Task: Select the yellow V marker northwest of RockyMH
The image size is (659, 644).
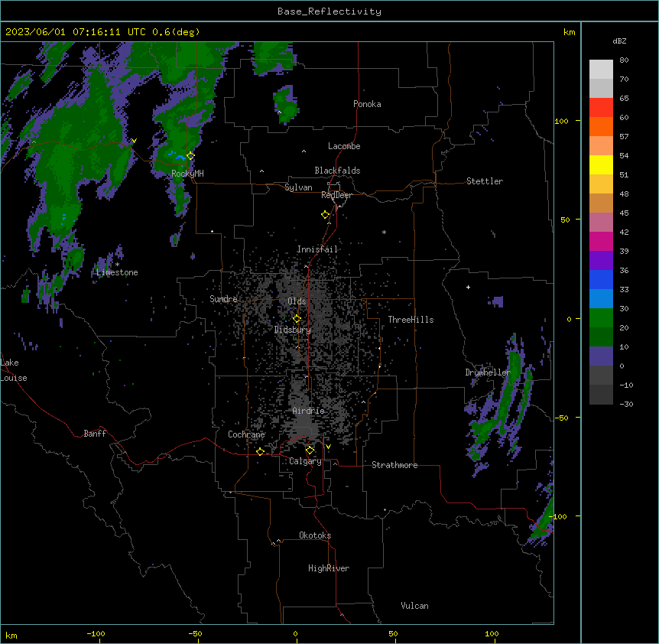Action: tap(134, 141)
